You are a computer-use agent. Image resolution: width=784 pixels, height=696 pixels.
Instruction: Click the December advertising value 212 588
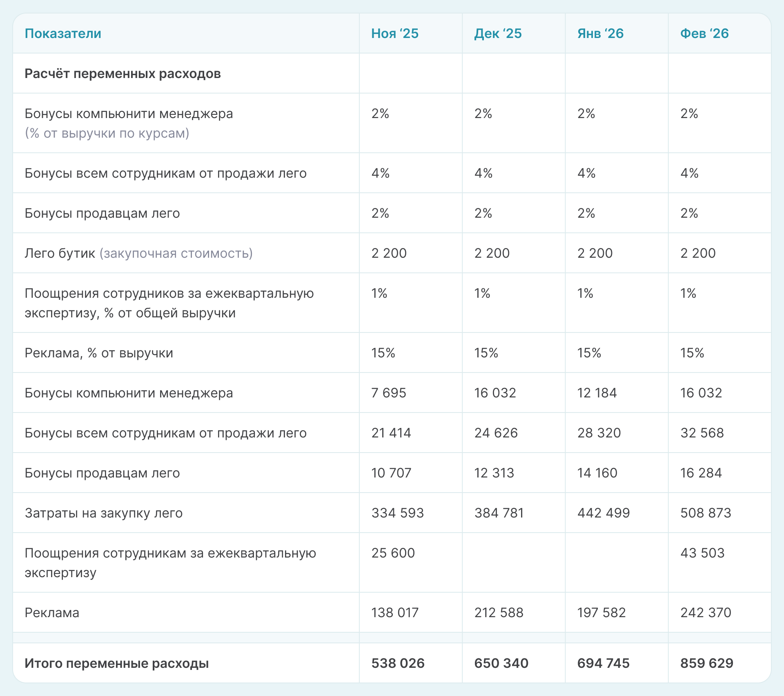click(x=499, y=613)
